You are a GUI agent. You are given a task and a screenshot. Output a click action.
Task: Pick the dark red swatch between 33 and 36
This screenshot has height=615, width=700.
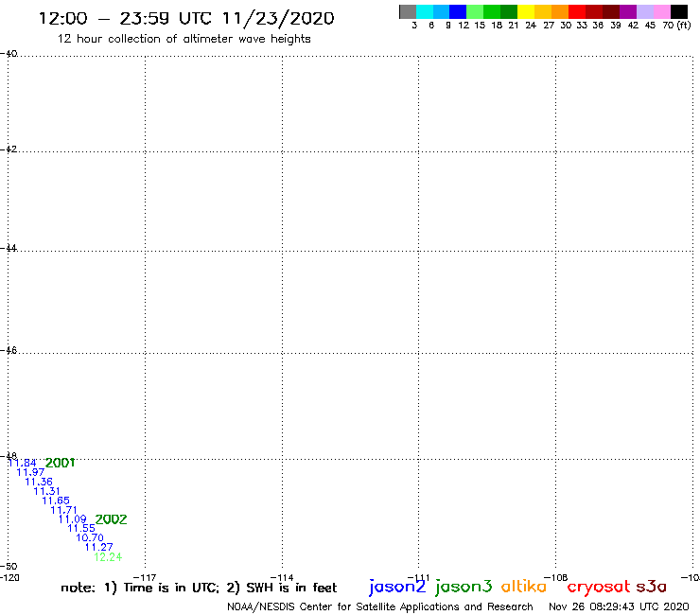pyautogui.click(x=594, y=11)
